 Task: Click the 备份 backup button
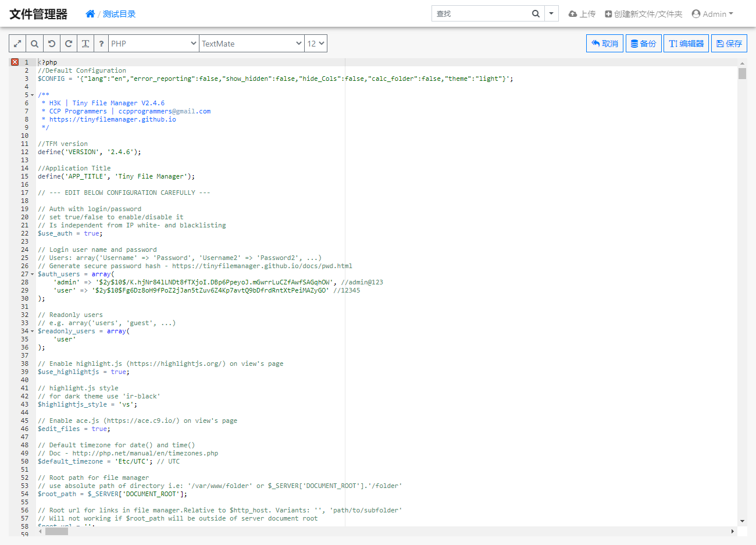click(x=643, y=44)
